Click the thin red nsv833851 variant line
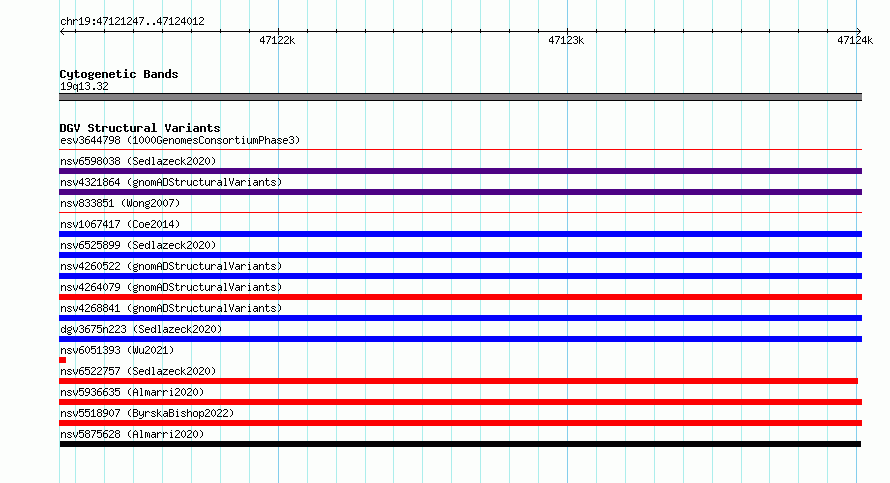 point(460,213)
